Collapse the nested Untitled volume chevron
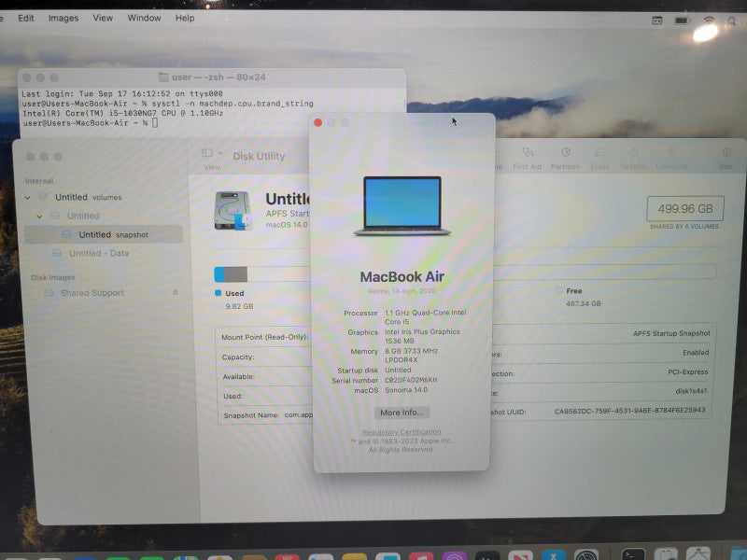The image size is (747, 560). coord(39,217)
